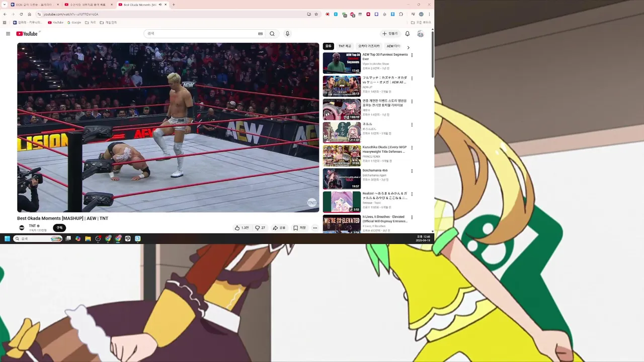Open the TNT channel name link
The image size is (644, 362).
[x=33, y=226]
